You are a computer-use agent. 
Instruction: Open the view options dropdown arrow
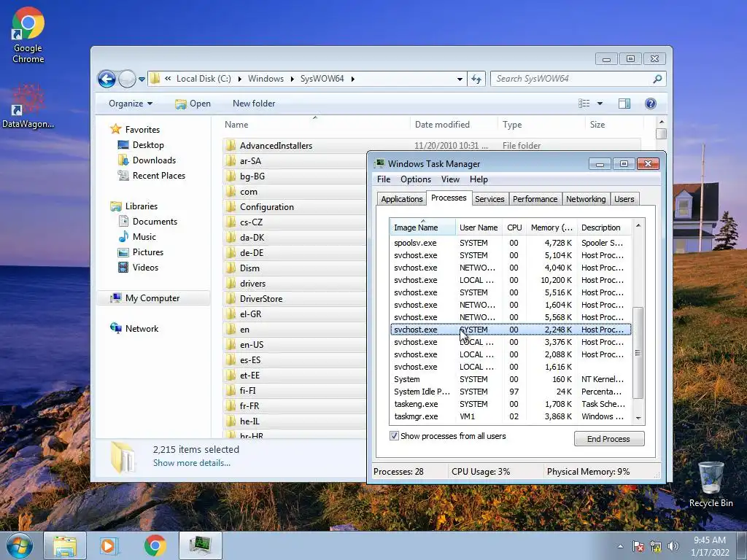pos(600,104)
